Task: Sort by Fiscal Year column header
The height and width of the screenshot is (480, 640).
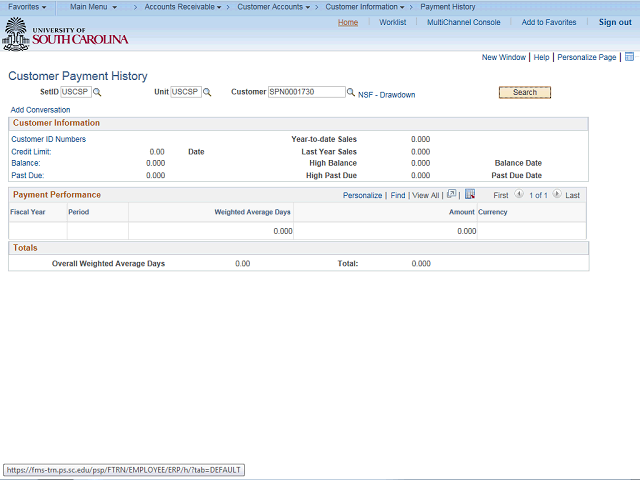Action: click(28, 212)
